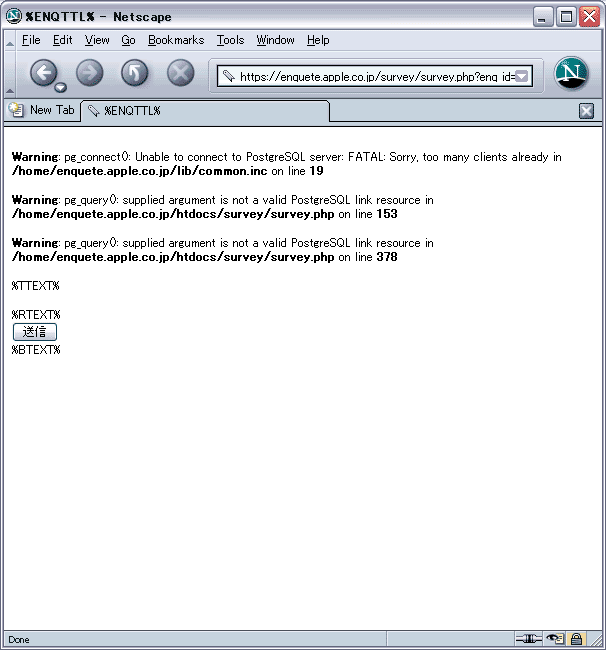
Task: Select the %ENQTTL% tab
Action: click(x=206, y=111)
